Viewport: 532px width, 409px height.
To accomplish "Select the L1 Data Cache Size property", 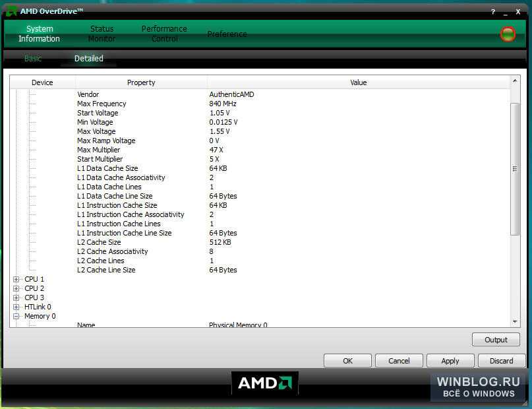I will [x=107, y=168].
